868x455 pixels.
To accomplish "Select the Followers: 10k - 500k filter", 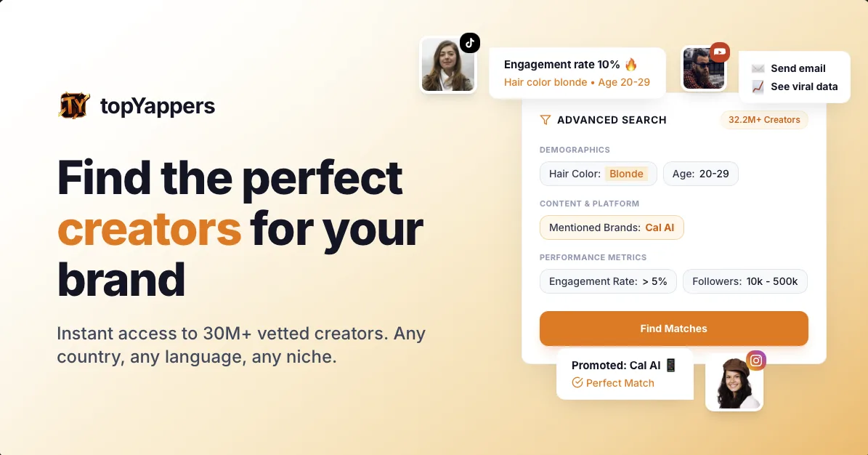I will point(745,281).
